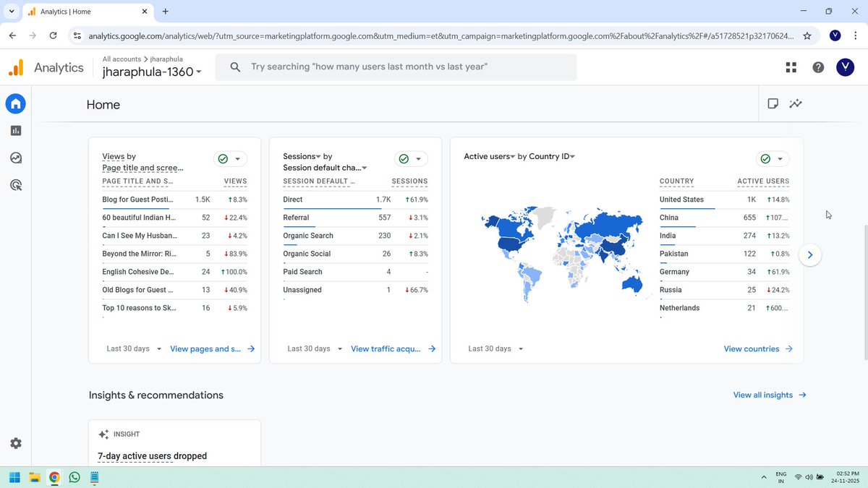
Task: Click the Blog for Guest Posti... row
Action: pyautogui.click(x=174, y=200)
